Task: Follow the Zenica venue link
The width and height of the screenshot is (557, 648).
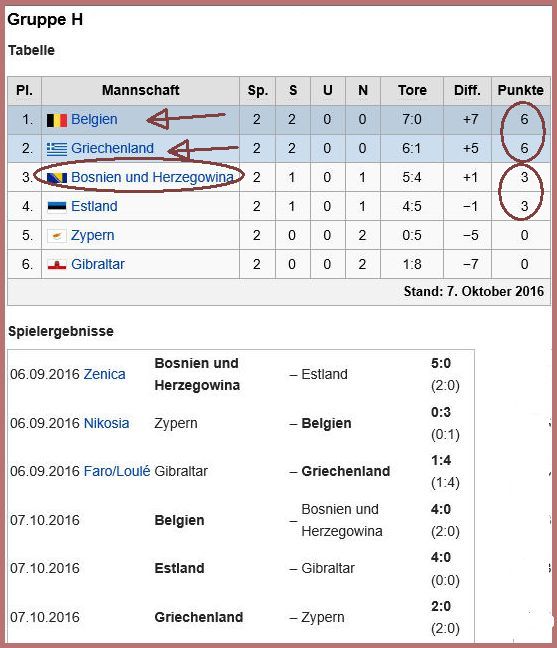Action: pyautogui.click(x=105, y=374)
